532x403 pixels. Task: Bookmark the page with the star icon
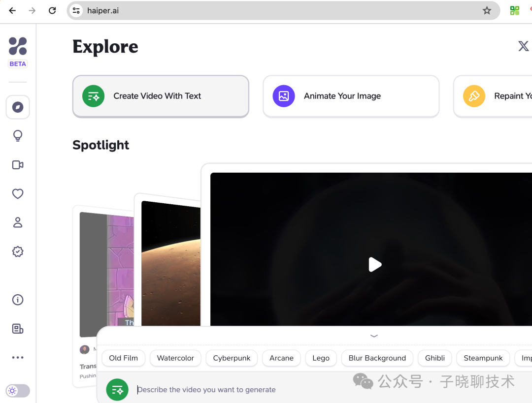coord(487,10)
